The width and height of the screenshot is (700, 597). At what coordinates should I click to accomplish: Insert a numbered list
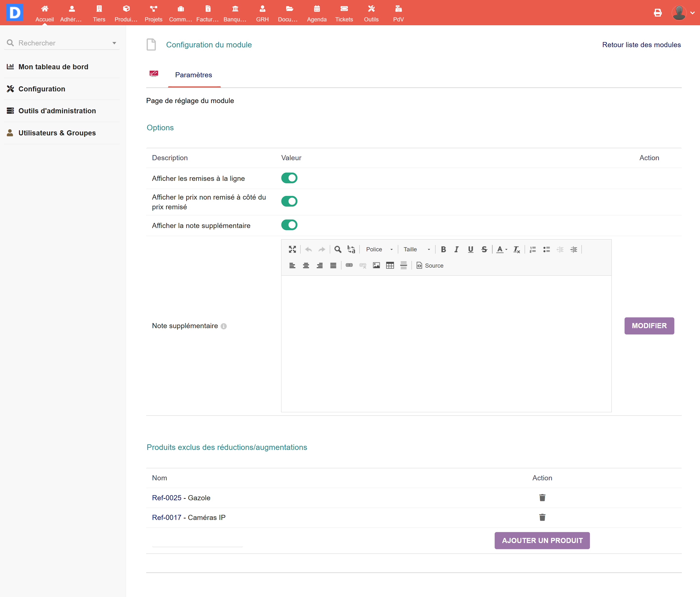(533, 249)
